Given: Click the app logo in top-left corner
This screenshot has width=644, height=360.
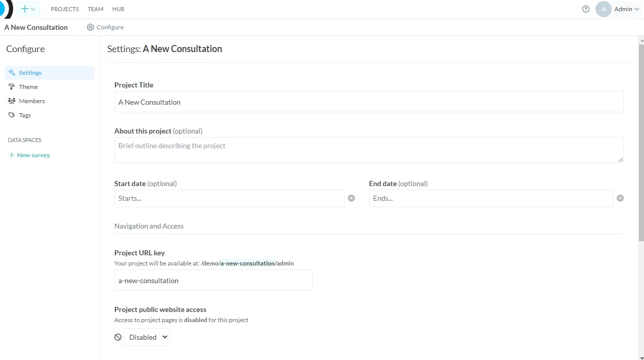Looking at the screenshot, I should click(x=6, y=9).
